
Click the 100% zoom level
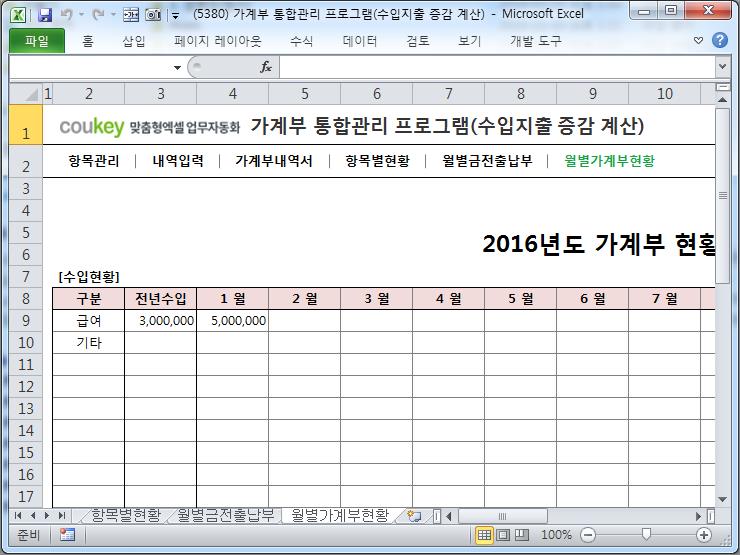tap(556, 535)
